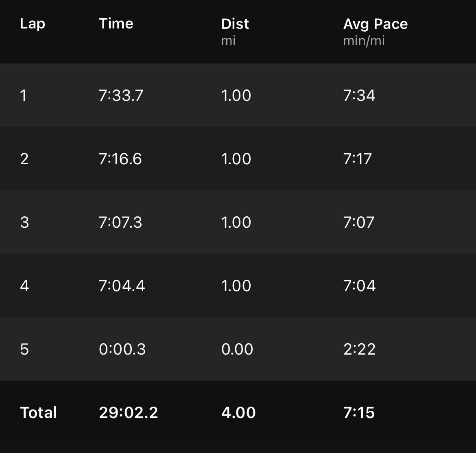Screen dimensions: 476x453
Task: Click lap 1 time 7:33.7
Action: [121, 96]
